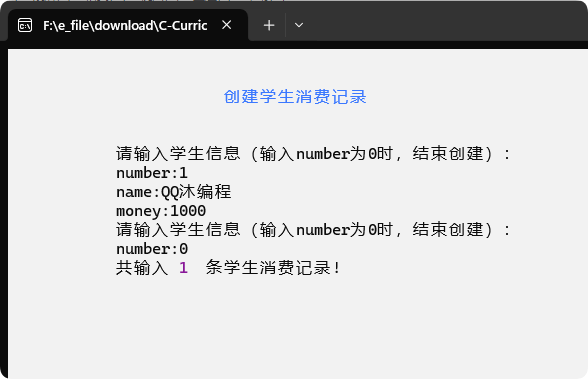
Task: Click the text 条学生消费记录!
Action: [273, 268]
